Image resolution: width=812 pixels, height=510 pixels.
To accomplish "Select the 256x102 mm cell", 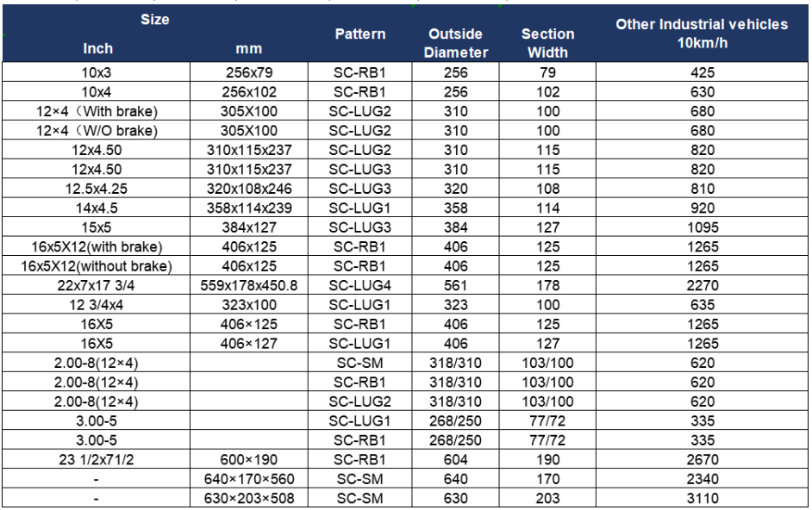I will [249, 91].
